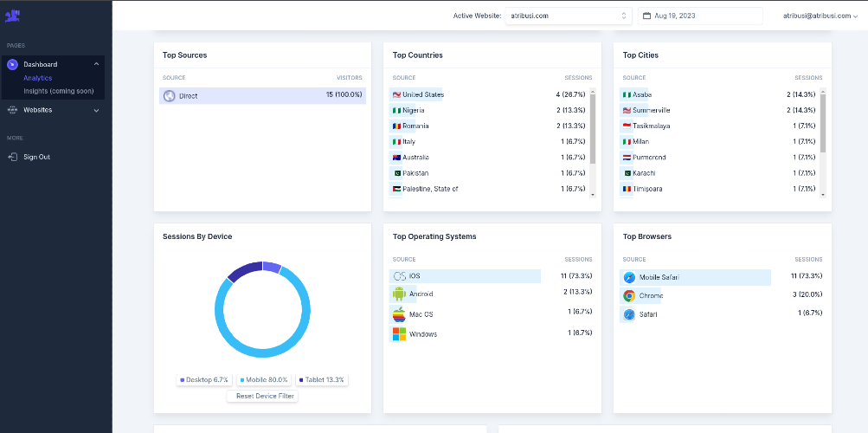Open the Active Website dropdown
Image resolution: width=868 pixels, height=433 pixels.
point(569,16)
